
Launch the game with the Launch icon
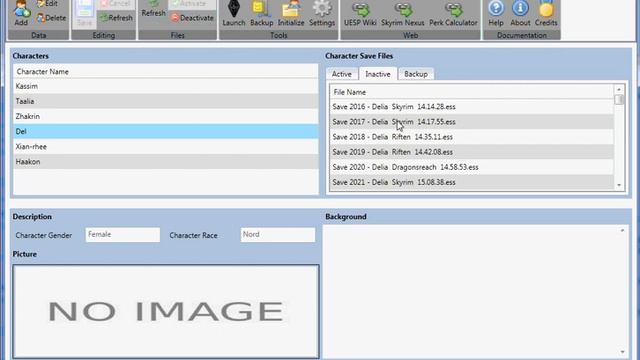(233, 14)
